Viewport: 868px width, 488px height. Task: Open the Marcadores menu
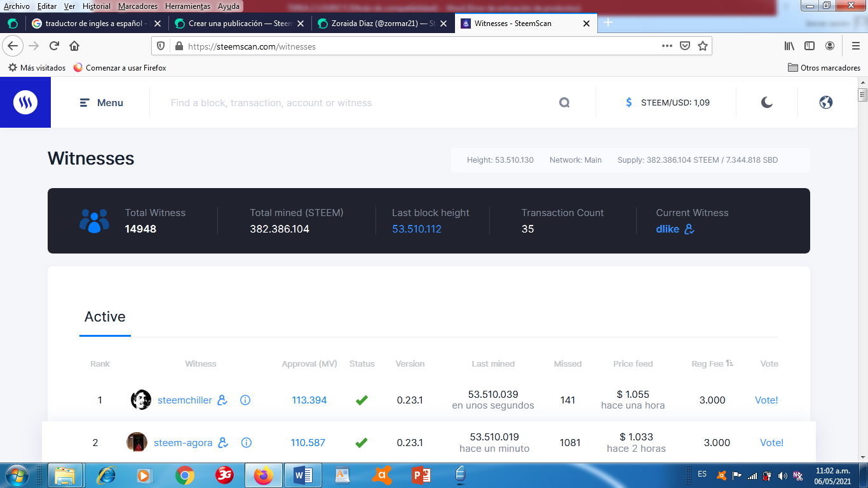138,6
